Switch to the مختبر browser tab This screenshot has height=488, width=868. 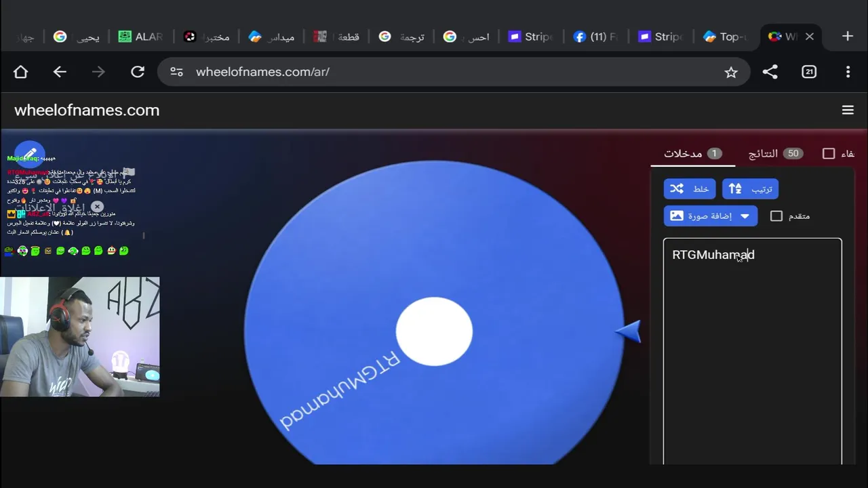(x=206, y=37)
